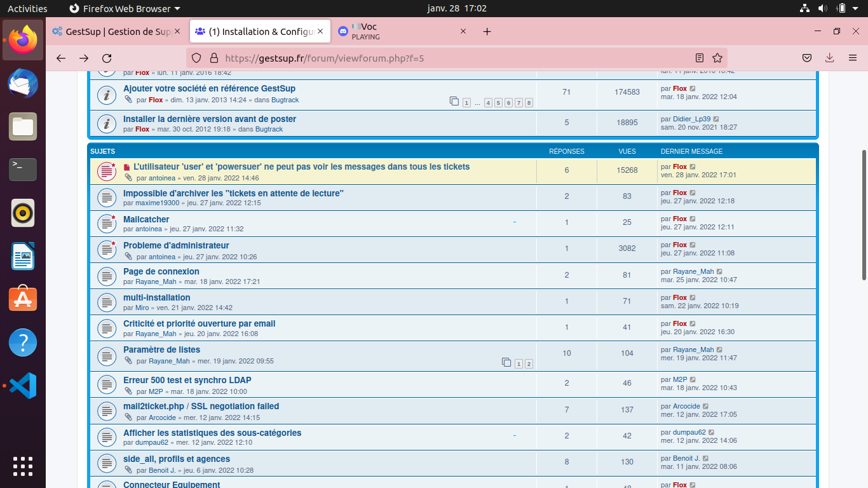Open topic Ajouter votre société en référence GestSup
This screenshot has height=488, width=868.
pos(209,88)
